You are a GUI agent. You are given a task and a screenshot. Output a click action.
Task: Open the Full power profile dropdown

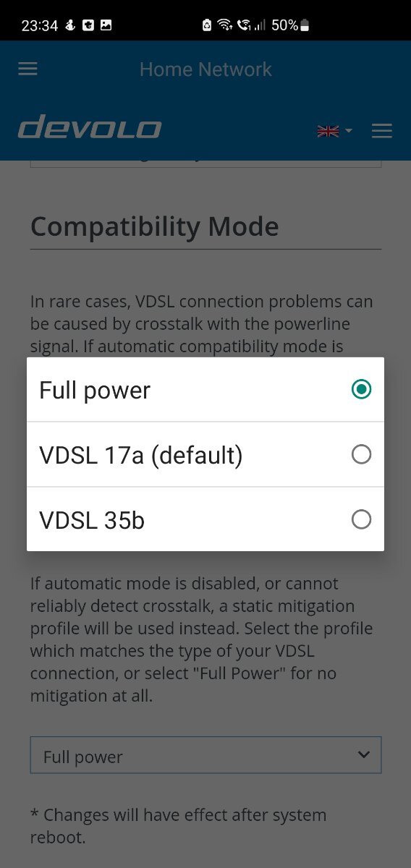click(205, 756)
